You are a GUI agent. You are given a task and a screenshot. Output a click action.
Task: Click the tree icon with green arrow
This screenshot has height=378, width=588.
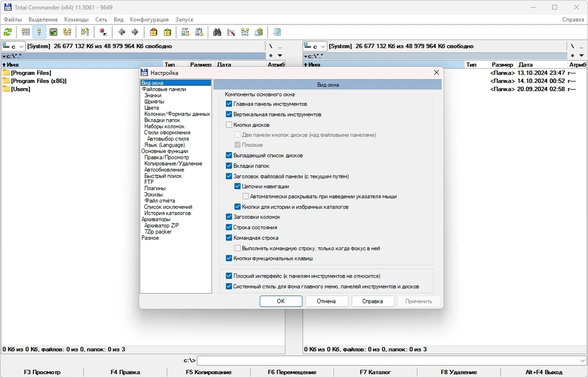pos(85,32)
